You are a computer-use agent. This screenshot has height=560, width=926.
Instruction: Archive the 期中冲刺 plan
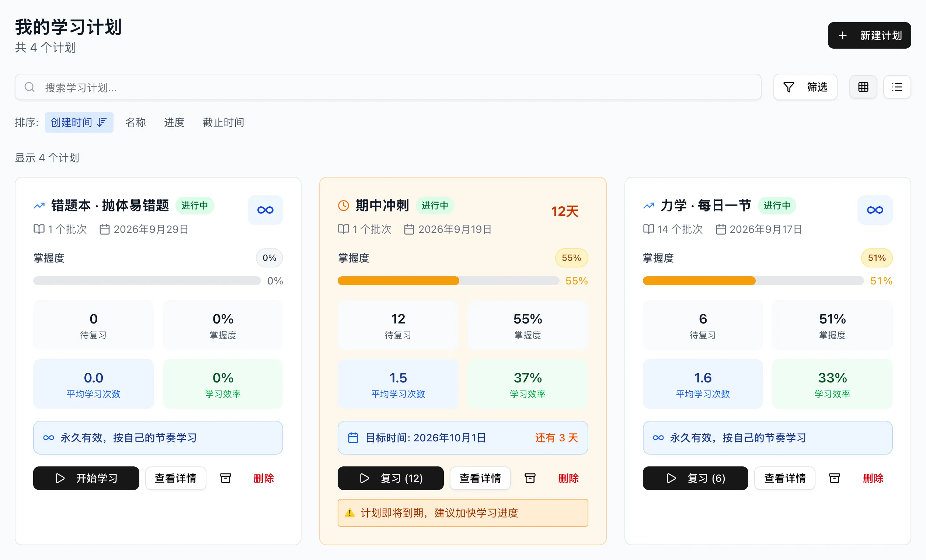coord(529,478)
